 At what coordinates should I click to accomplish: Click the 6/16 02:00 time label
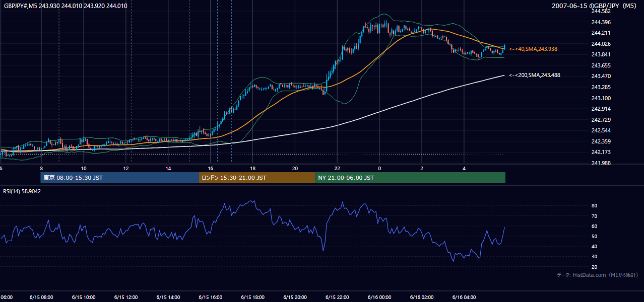click(x=422, y=297)
